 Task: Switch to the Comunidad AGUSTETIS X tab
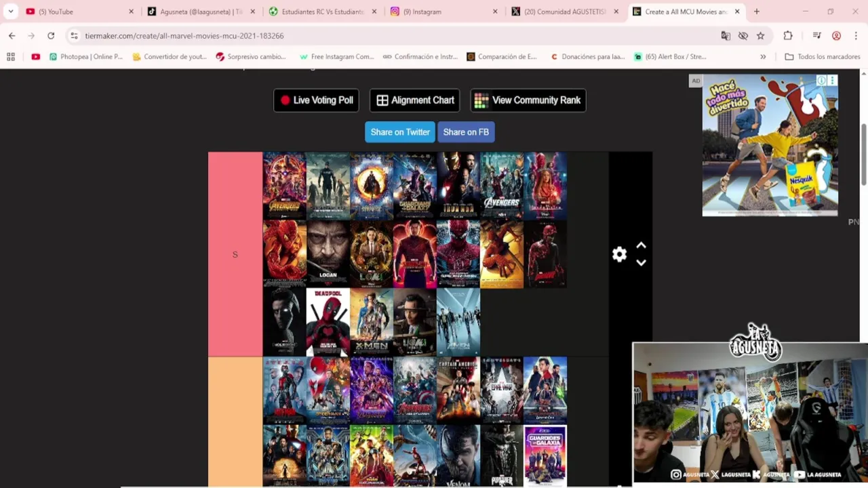564,12
